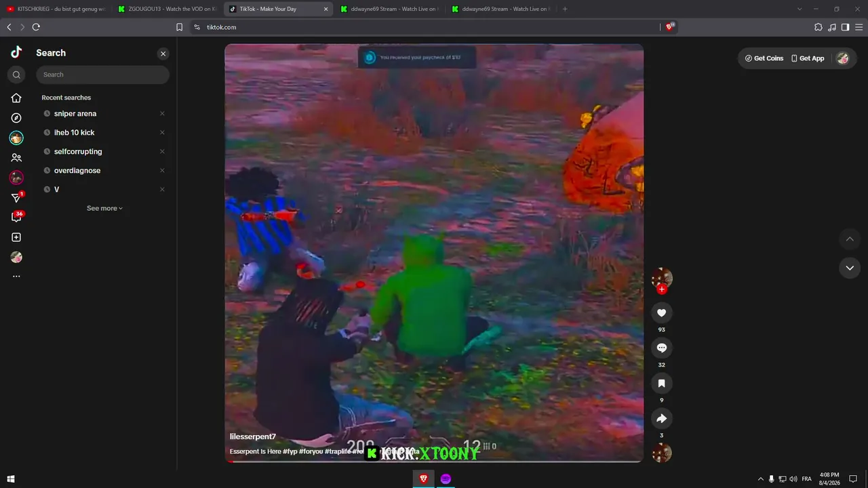Viewport: 868px width, 488px height.
Task: Select the TikTok - Make Your Day tab
Action: coord(278,9)
